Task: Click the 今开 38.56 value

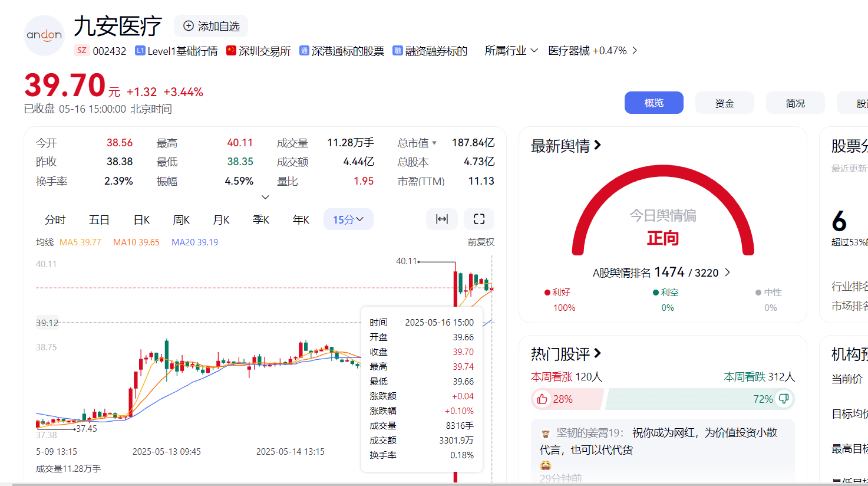Action: tap(120, 143)
